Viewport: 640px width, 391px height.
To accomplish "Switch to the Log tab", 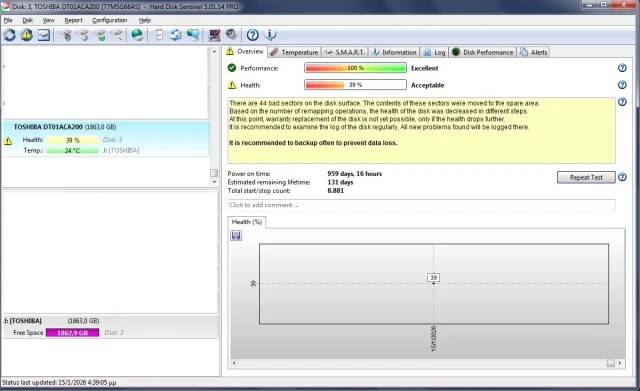I will coord(435,52).
